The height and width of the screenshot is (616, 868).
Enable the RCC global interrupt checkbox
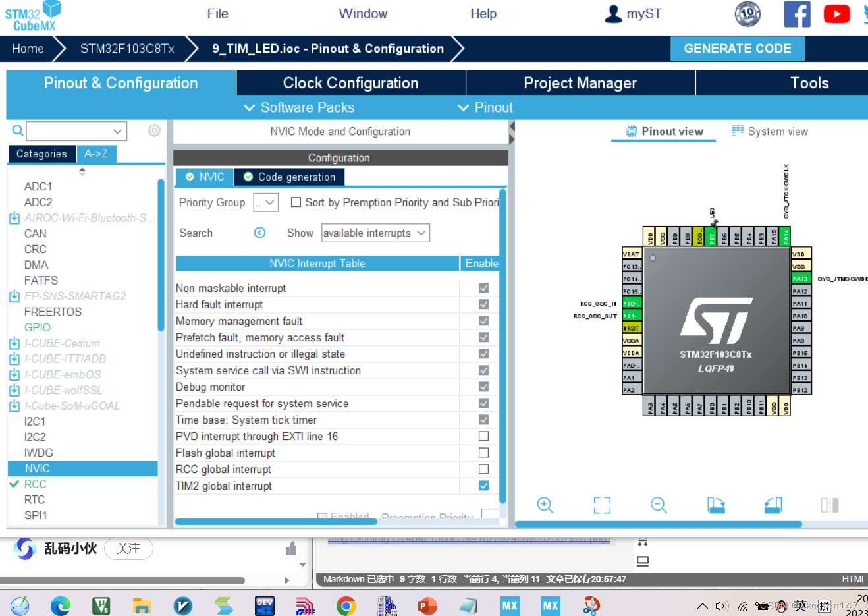(483, 469)
